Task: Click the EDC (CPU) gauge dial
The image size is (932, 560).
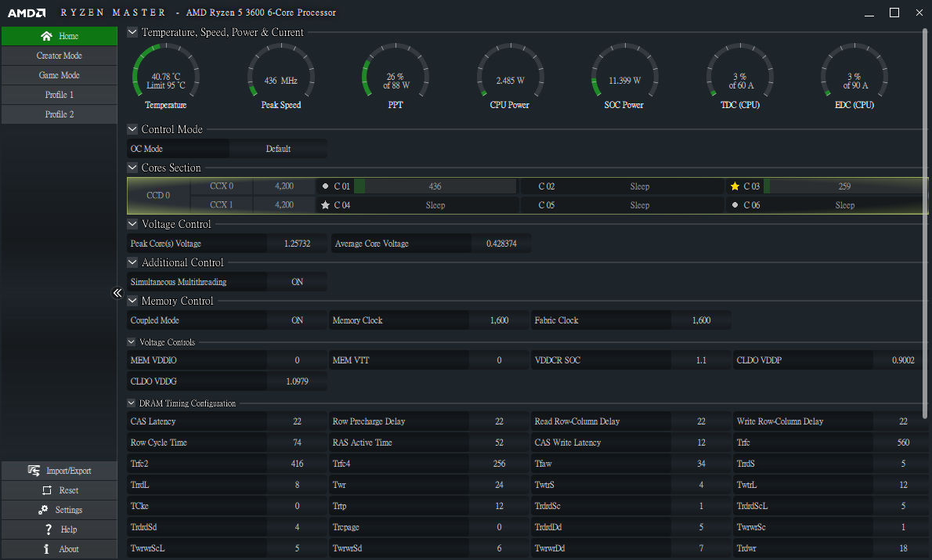Action: [x=854, y=70]
